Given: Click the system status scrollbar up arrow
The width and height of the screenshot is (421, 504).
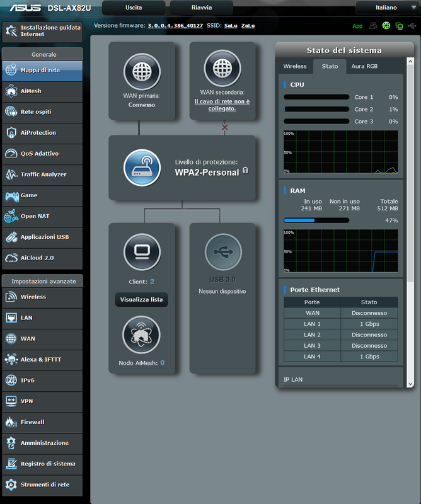Looking at the screenshot, I should (410, 61).
